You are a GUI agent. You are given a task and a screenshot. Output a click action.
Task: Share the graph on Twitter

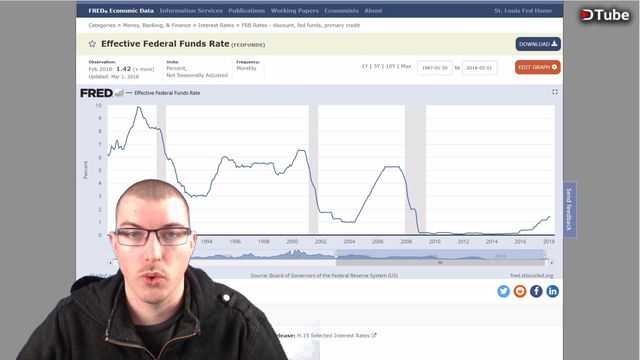(503, 291)
